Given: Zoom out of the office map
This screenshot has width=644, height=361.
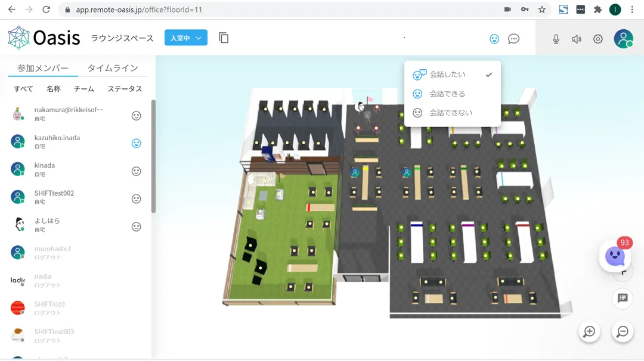Looking at the screenshot, I should pos(623,332).
